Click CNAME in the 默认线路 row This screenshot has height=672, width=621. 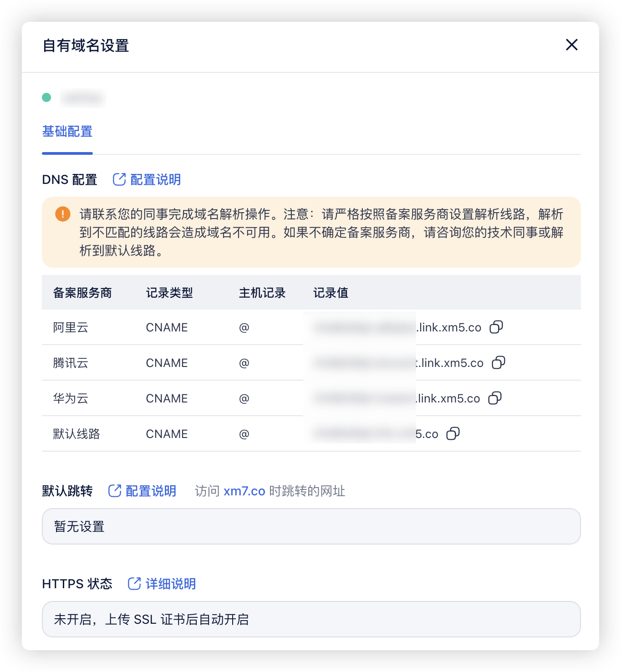pos(167,434)
